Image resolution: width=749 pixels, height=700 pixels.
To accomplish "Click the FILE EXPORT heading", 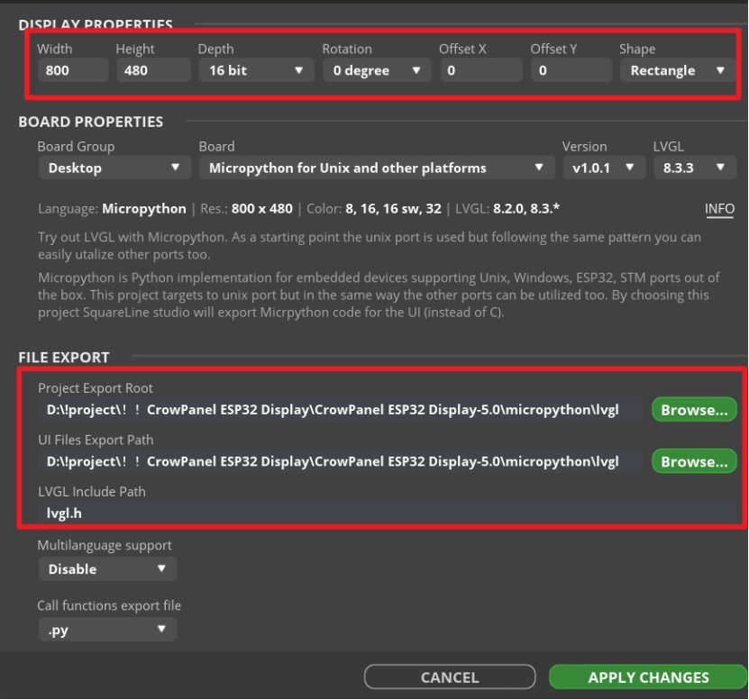I will pos(64,357).
